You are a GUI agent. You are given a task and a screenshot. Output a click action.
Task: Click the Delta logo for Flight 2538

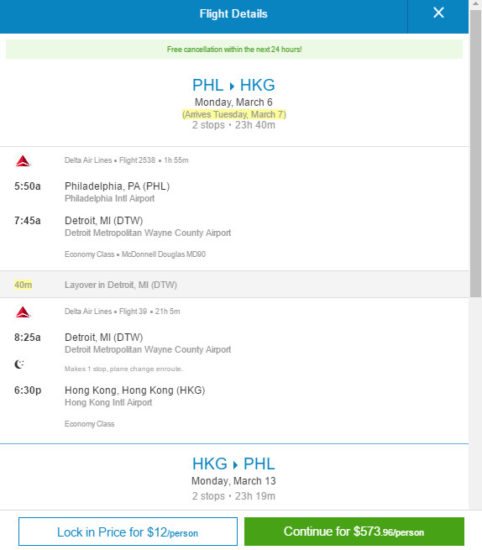coord(23,161)
